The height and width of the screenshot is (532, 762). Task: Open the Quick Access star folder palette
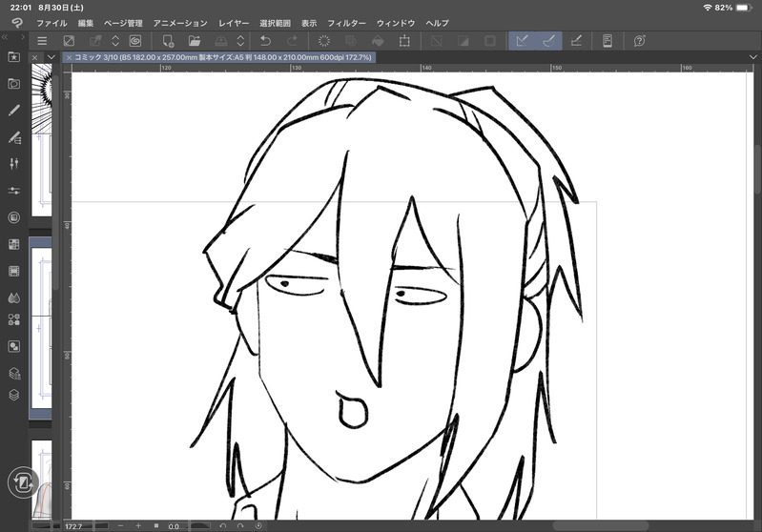tap(14, 57)
